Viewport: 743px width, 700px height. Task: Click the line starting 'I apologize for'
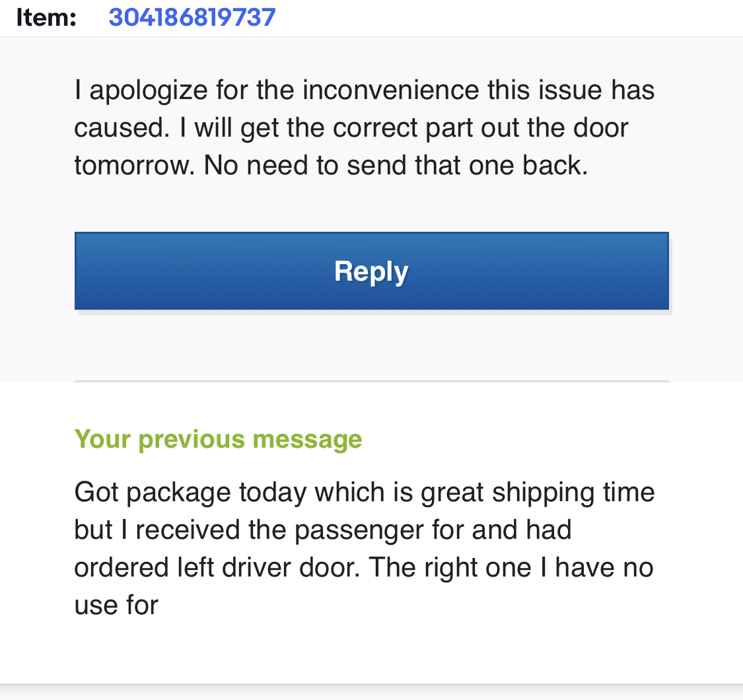(x=365, y=90)
